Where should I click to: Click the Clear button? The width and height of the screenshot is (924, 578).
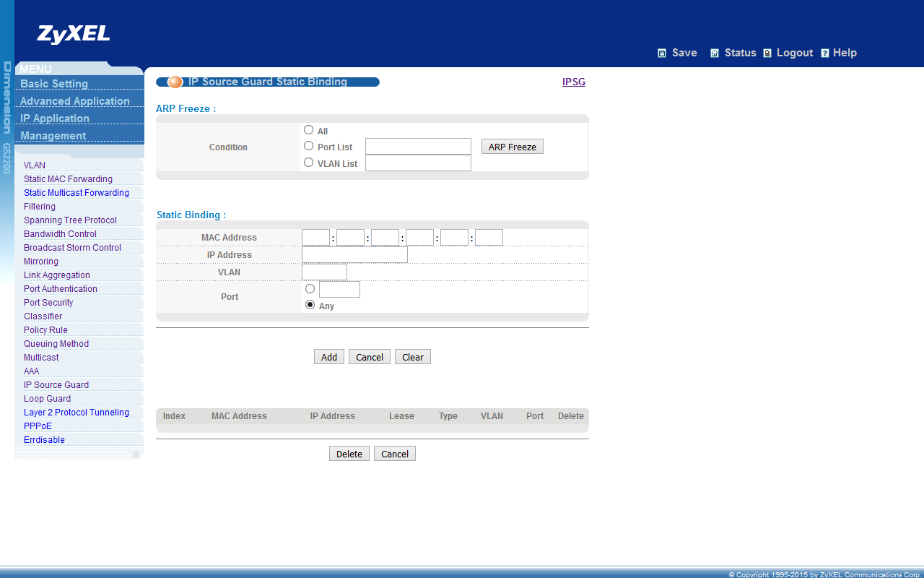(x=413, y=357)
